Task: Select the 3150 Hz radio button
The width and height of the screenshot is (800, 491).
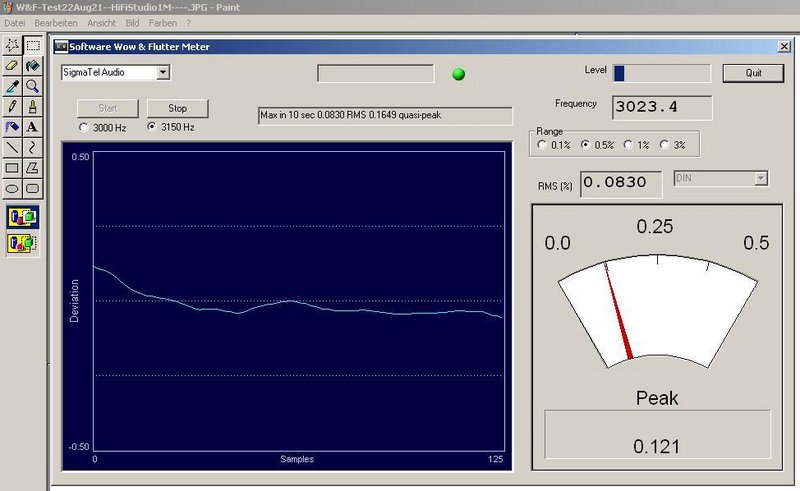Action: coord(152,127)
